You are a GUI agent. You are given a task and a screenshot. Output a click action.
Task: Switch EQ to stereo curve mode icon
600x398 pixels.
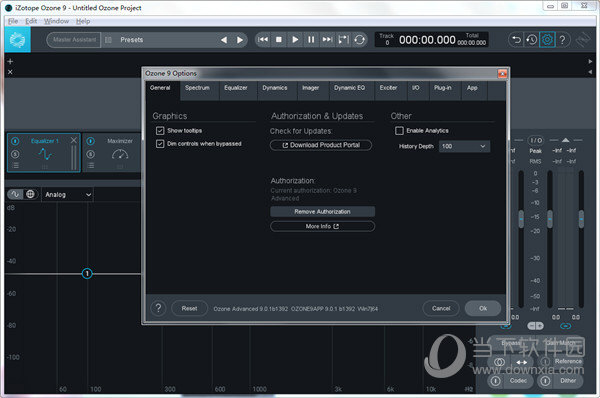point(15,194)
